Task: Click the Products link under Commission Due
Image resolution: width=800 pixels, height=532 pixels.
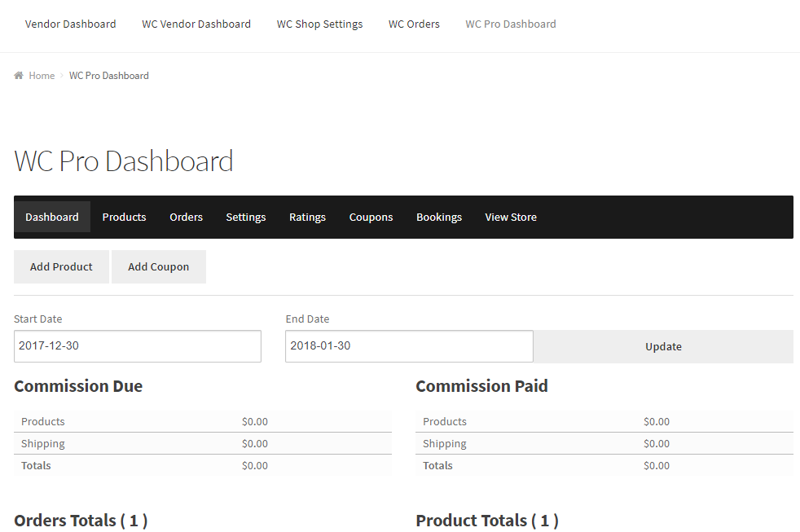Action: click(42, 421)
